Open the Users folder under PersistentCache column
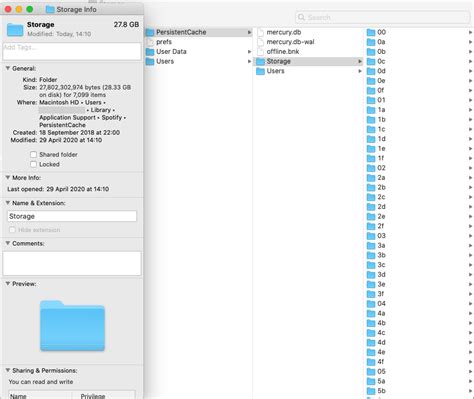Screen dimensions: 474x399 point(308,71)
